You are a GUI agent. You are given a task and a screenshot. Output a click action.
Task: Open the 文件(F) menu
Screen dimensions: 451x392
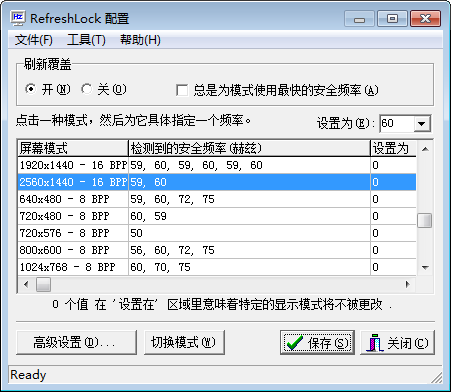tap(33, 40)
